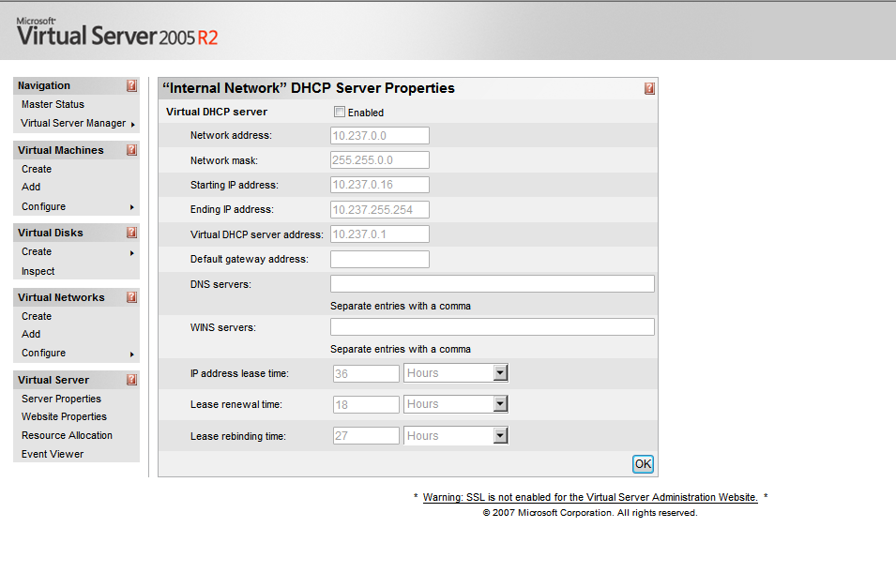
Task: Select Create under Virtual Disks
Action: (37, 251)
